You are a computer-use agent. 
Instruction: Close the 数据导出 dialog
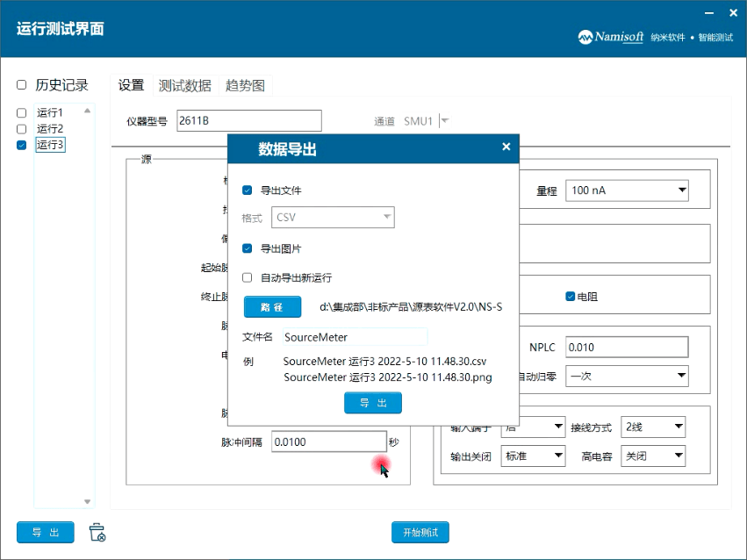pyautogui.click(x=506, y=147)
